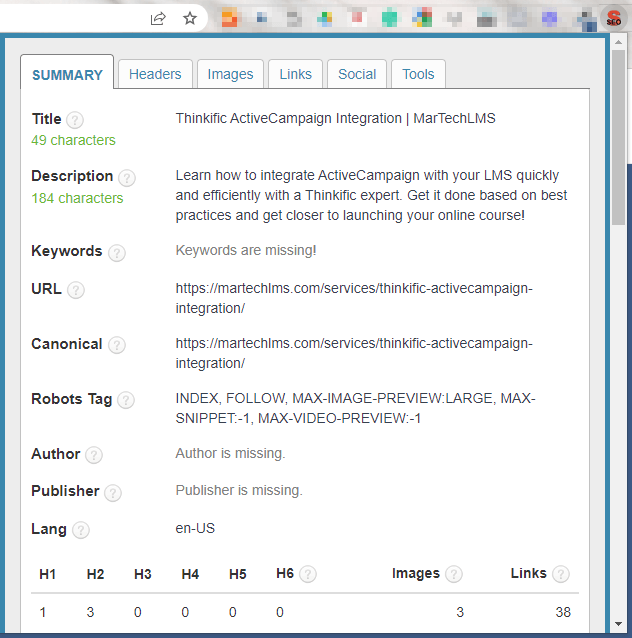The width and height of the screenshot is (632, 638).
Task: Click the help icon next to H6
Action: (308, 574)
